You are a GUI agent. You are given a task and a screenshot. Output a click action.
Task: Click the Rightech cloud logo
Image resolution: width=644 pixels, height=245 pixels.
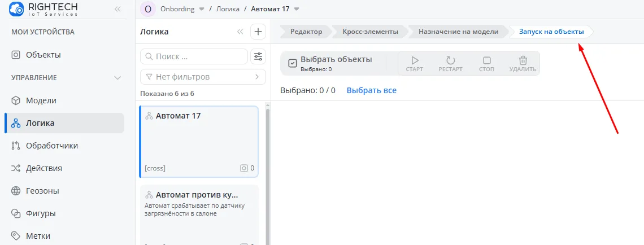click(x=16, y=9)
